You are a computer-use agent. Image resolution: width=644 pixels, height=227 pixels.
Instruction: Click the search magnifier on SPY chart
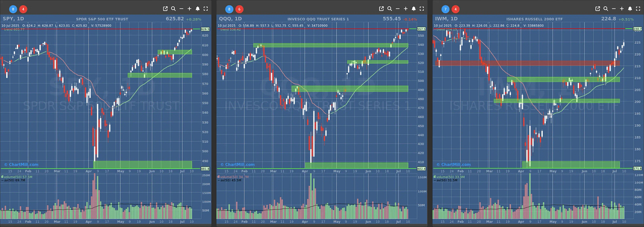tap(173, 9)
